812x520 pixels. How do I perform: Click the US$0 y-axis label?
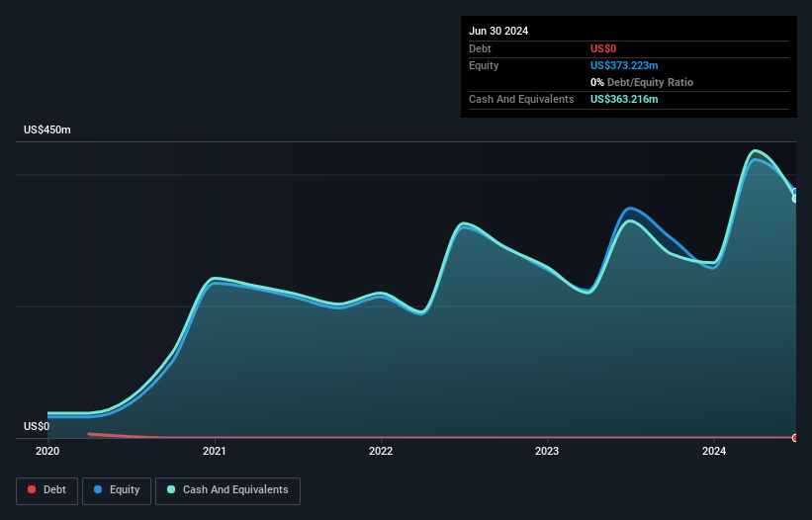pyautogui.click(x=37, y=426)
